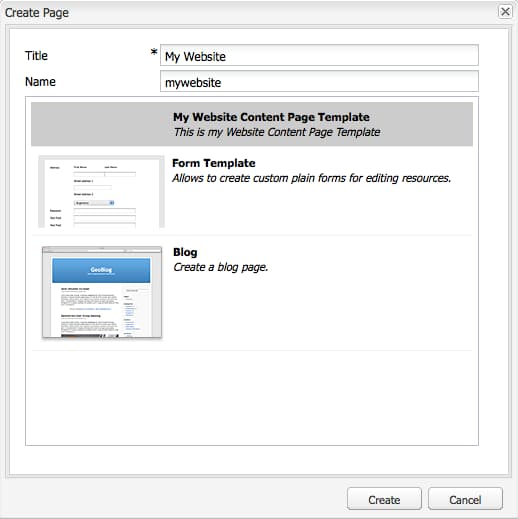Select My Website Content Page Template heading

[x=271, y=117]
